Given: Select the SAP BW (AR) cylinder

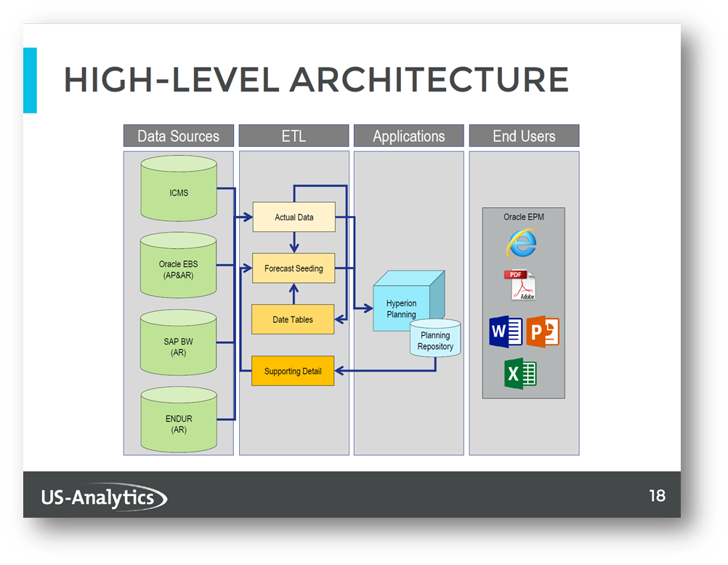Looking at the screenshot, I should 178,342.
